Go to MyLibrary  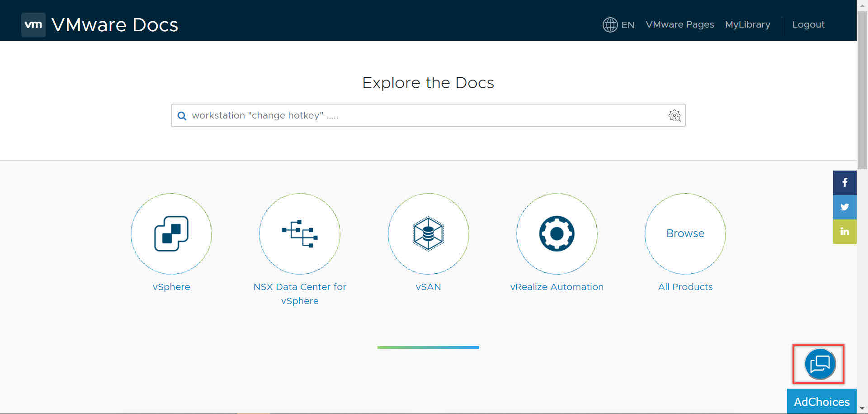[747, 25]
